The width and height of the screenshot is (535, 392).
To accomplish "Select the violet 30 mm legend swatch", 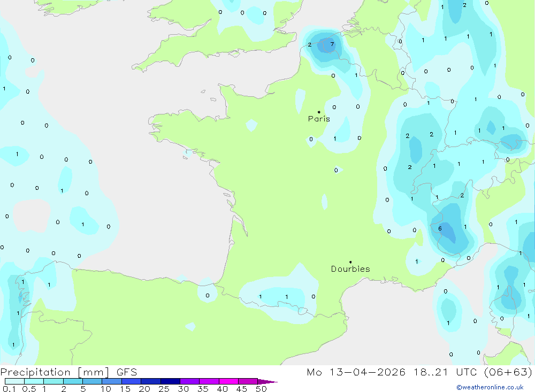I will (190, 381).
